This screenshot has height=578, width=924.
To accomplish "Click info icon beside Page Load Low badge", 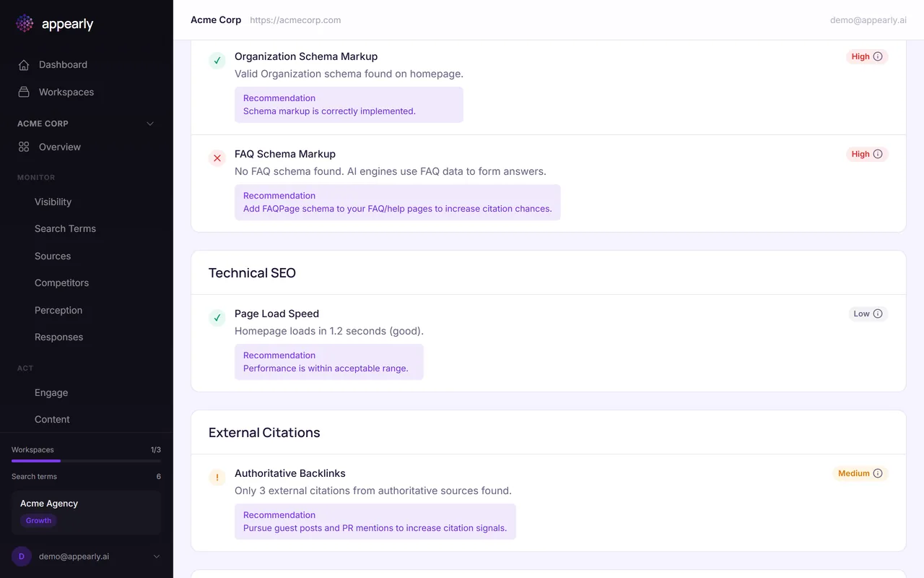I will pyautogui.click(x=878, y=314).
